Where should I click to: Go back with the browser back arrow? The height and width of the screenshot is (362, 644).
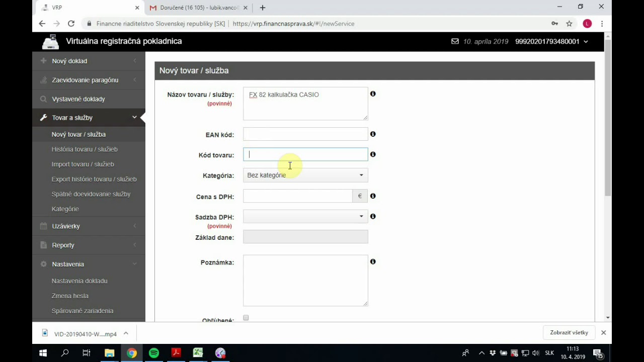click(42, 24)
